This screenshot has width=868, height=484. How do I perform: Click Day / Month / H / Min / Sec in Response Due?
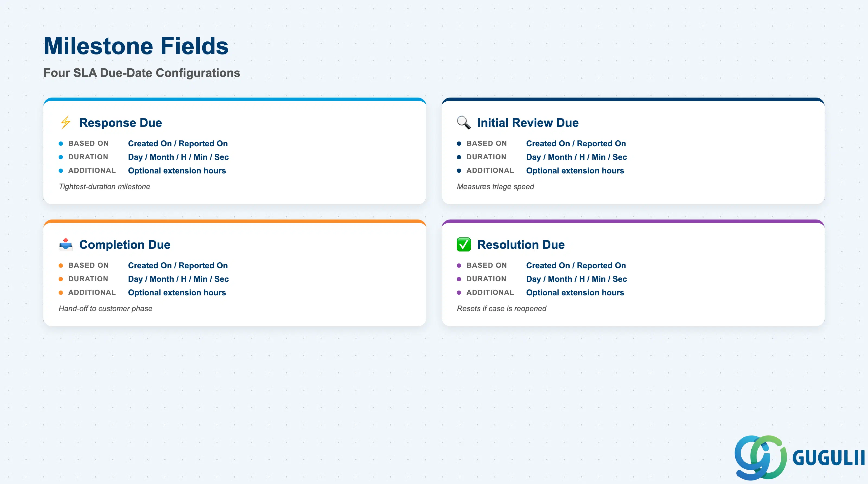pyautogui.click(x=178, y=157)
